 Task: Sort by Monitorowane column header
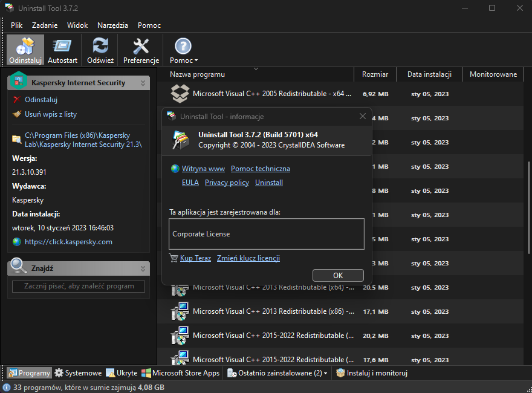493,74
